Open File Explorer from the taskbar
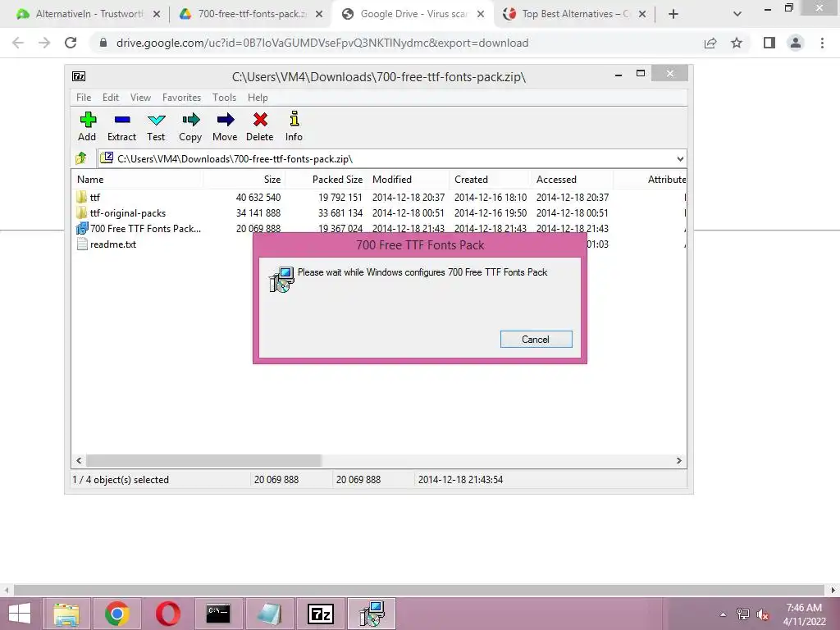 click(66, 614)
